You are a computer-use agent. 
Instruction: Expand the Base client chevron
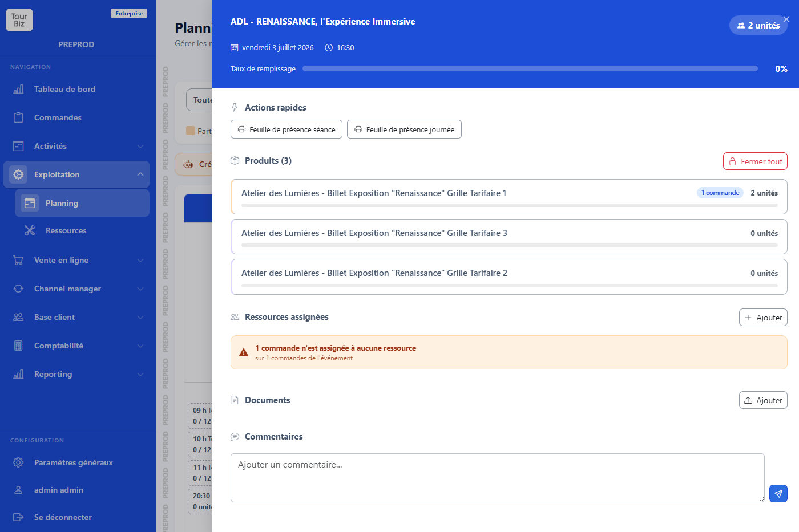140,317
